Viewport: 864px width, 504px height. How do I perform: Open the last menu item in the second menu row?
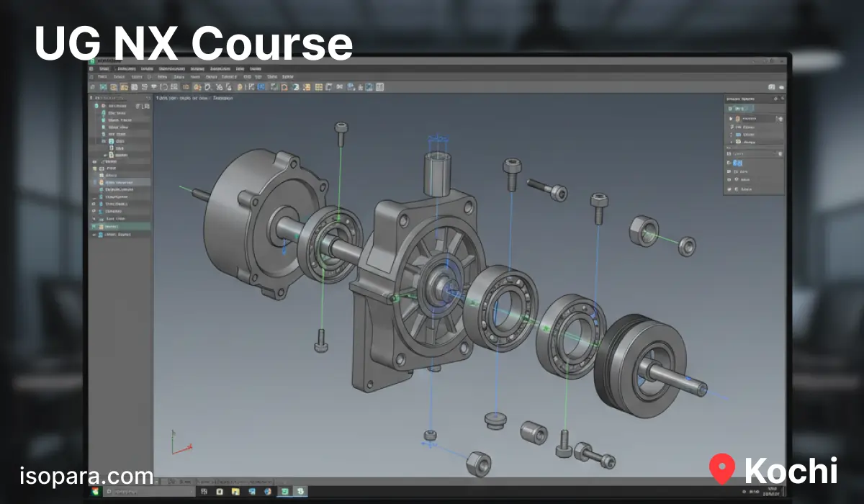click(287, 76)
